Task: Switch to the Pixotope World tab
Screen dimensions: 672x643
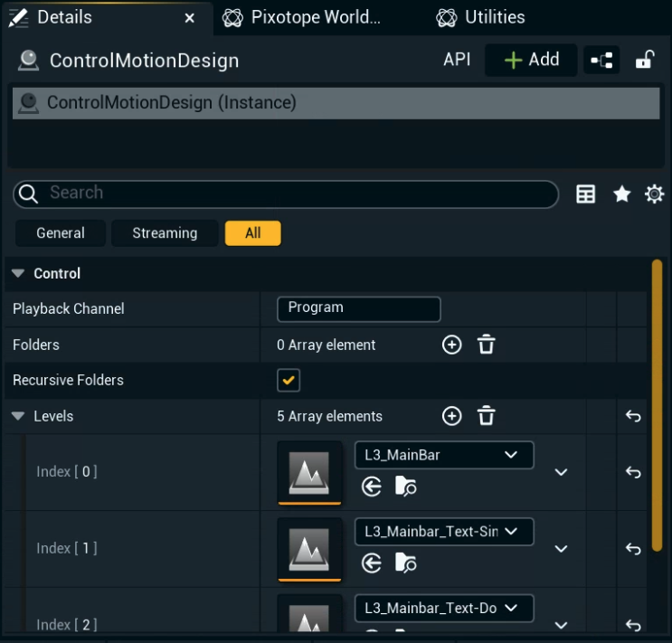Action: (x=302, y=17)
